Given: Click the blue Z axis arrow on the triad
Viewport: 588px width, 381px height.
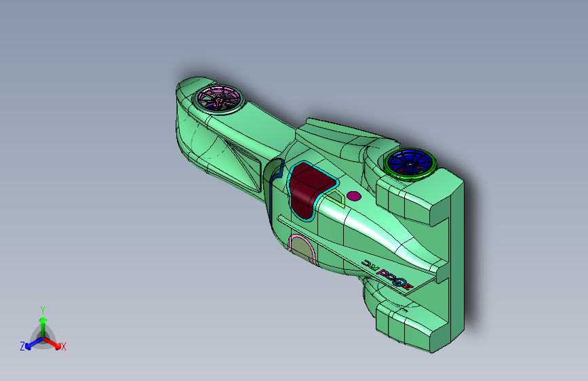Looking at the screenshot, I should pyautogui.click(x=34, y=344).
